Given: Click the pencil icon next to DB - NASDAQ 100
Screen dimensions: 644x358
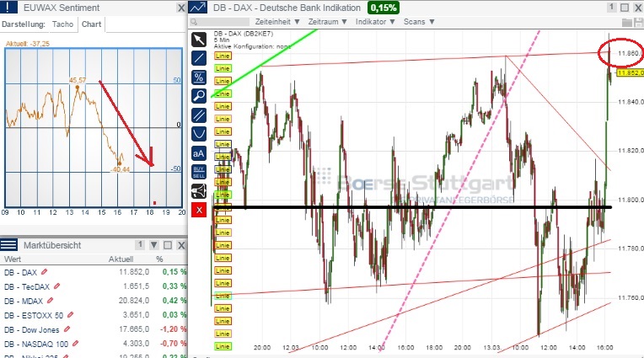Looking at the screenshot, I should point(76,344).
